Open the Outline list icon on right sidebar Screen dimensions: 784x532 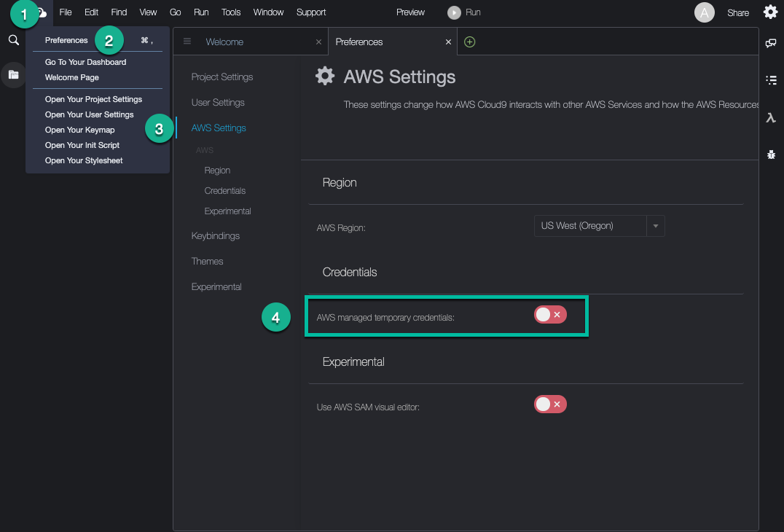point(770,80)
